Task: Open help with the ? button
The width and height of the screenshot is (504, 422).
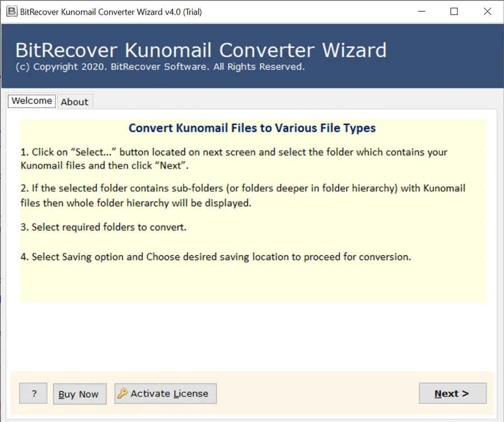Action: 33,393
